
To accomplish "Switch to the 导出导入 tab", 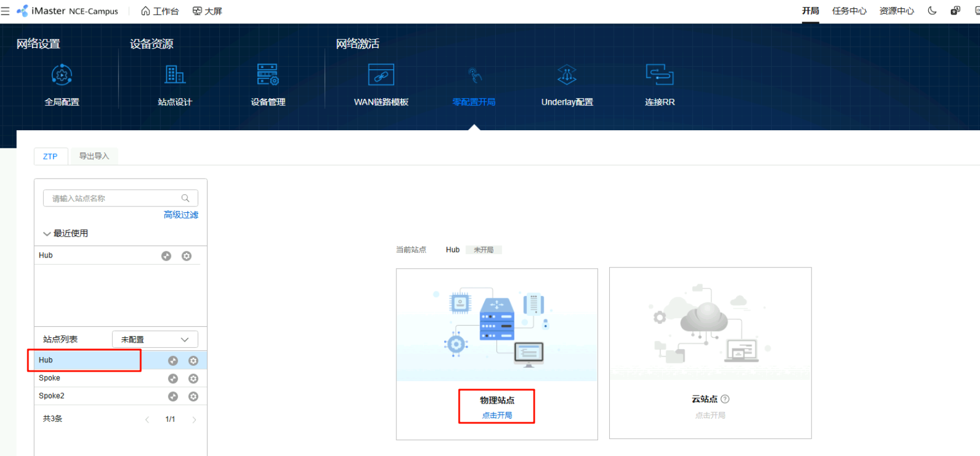I will [x=94, y=156].
